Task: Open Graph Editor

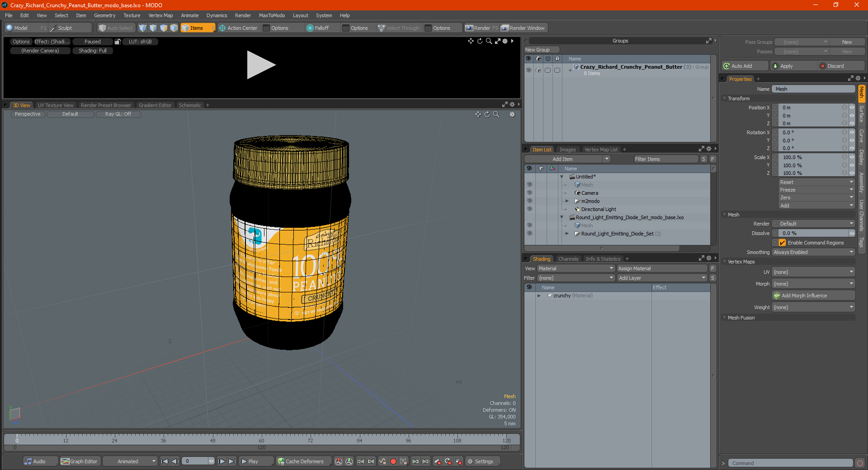Action: (x=79, y=461)
